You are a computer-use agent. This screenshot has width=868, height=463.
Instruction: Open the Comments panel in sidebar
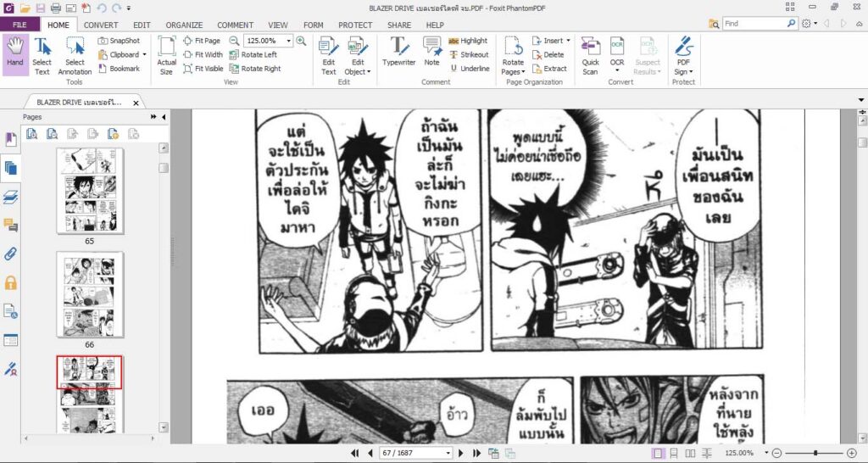10,226
